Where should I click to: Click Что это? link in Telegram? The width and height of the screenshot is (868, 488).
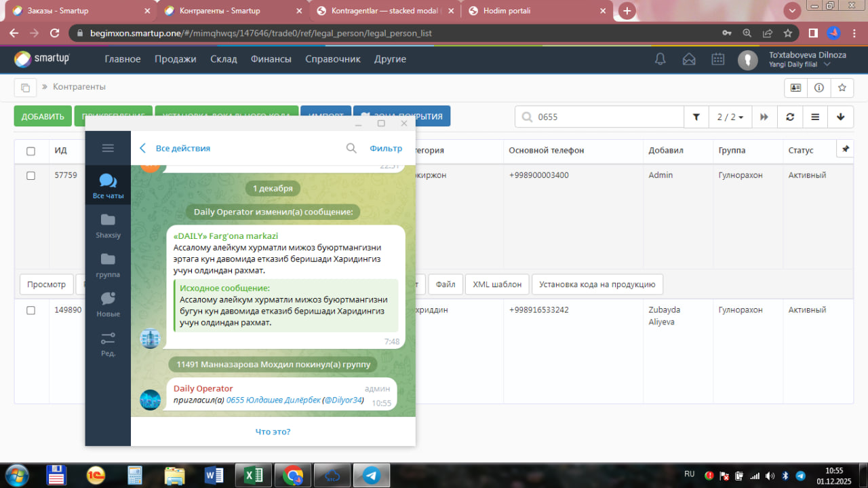point(273,432)
